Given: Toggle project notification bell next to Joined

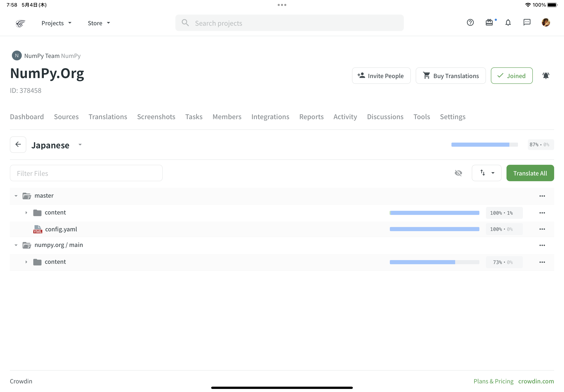Looking at the screenshot, I should tap(546, 76).
